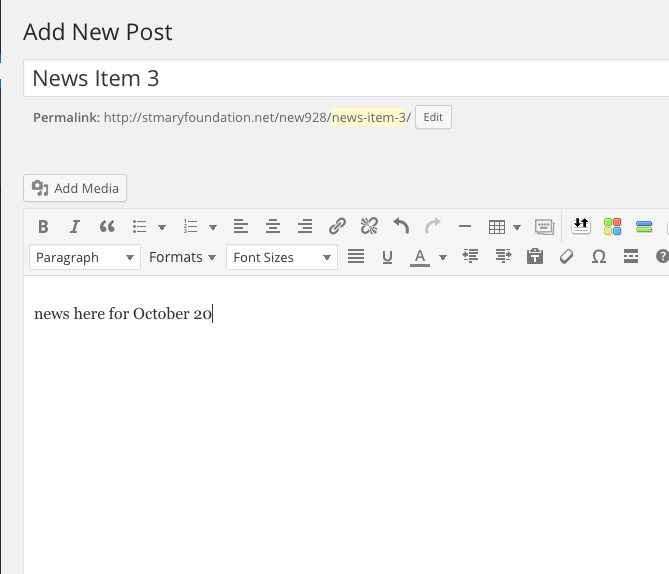Screen dimensions: 669x574
Task: Open the Font Sizes dropdown
Action: pyautogui.click(x=282, y=257)
